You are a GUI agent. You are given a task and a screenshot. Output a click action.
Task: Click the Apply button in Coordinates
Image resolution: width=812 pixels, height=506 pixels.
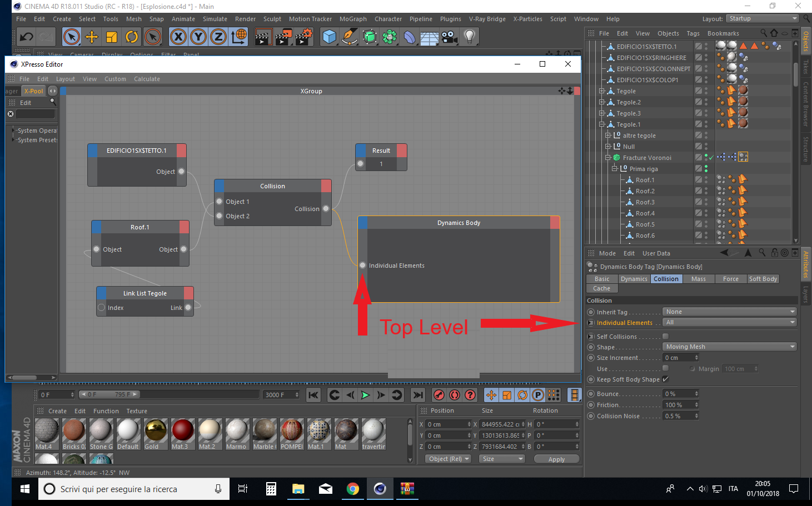pyautogui.click(x=556, y=459)
